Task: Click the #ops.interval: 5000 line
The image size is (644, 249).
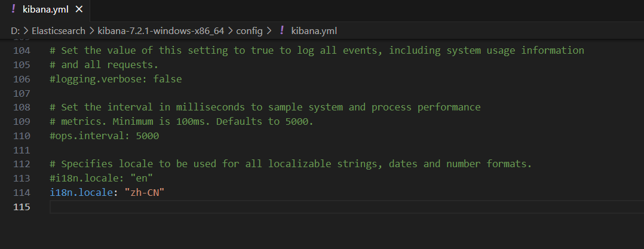Action: pos(105,136)
